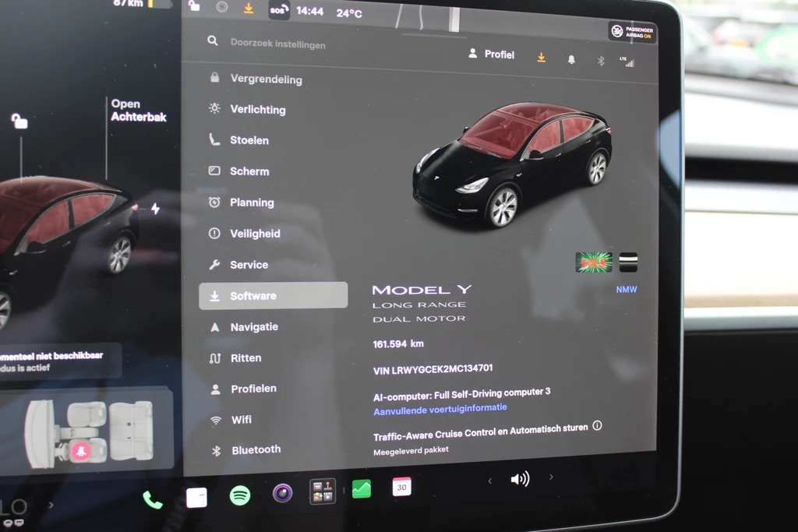This screenshot has width=798, height=532.
Task: Launch the dashcam camera app
Action: (282, 493)
